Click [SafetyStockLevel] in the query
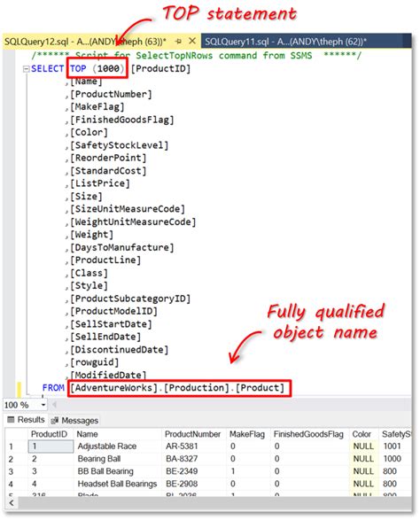Screen dimensions: 420x520 click(x=119, y=145)
